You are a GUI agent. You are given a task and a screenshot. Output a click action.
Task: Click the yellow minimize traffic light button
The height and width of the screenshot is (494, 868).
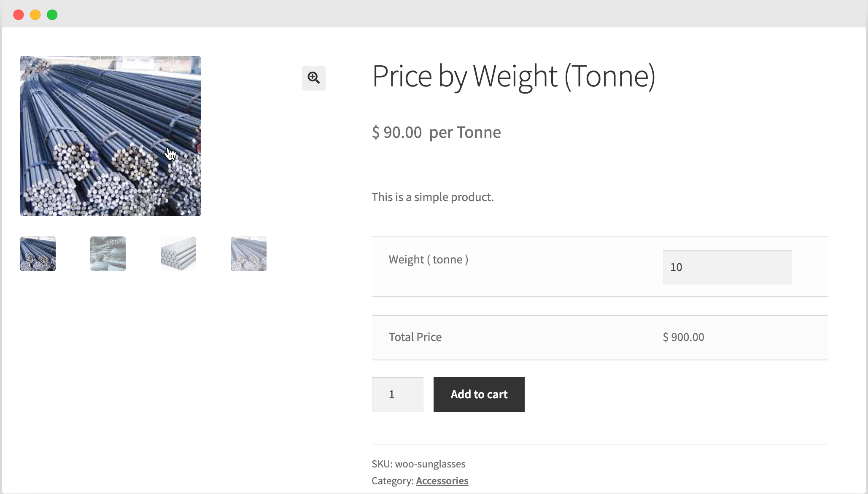pyautogui.click(x=35, y=14)
